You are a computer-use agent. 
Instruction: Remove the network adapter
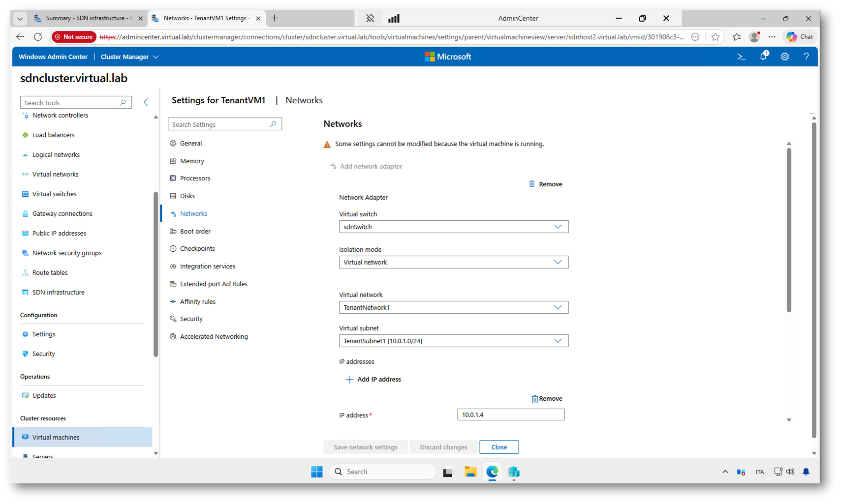(545, 184)
